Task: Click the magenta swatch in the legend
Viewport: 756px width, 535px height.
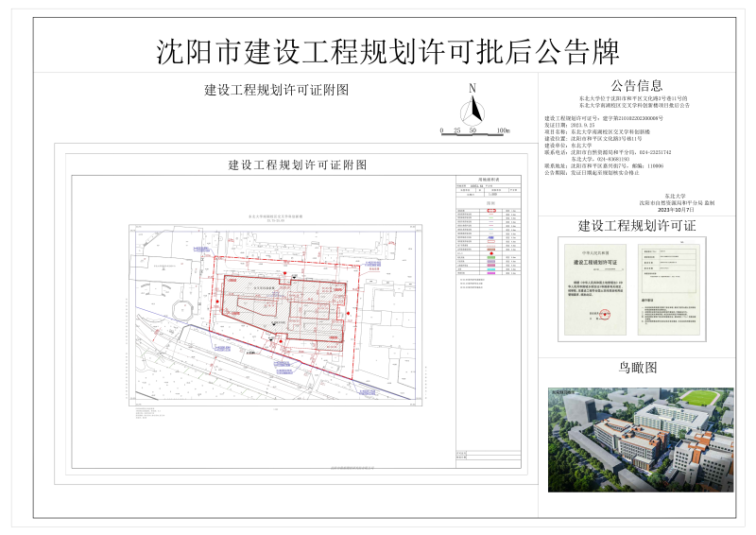Action: click(491, 273)
